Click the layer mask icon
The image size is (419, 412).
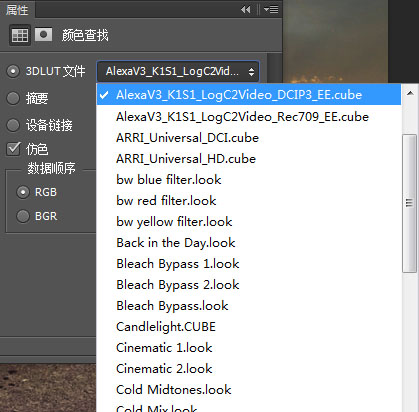pos(43,35)
